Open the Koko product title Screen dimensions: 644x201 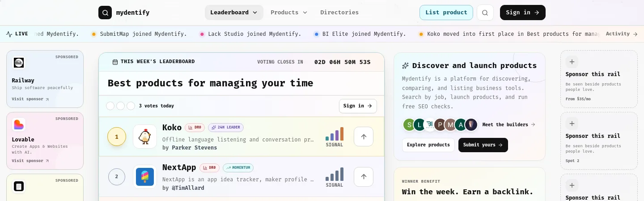pyautogui.click(x=172, y=128)
